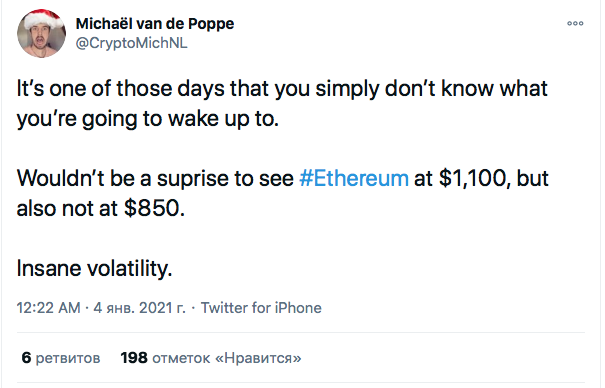Open the Michaël van de Poppe display name
Screen dimensions: 605x388
point(155,24)
